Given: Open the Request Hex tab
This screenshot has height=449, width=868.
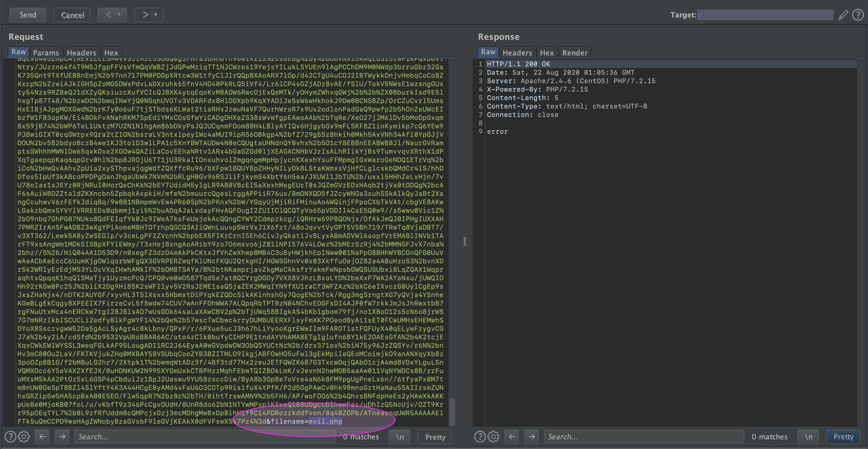Looking at the screenshot, I should click(x=111, y=52).
